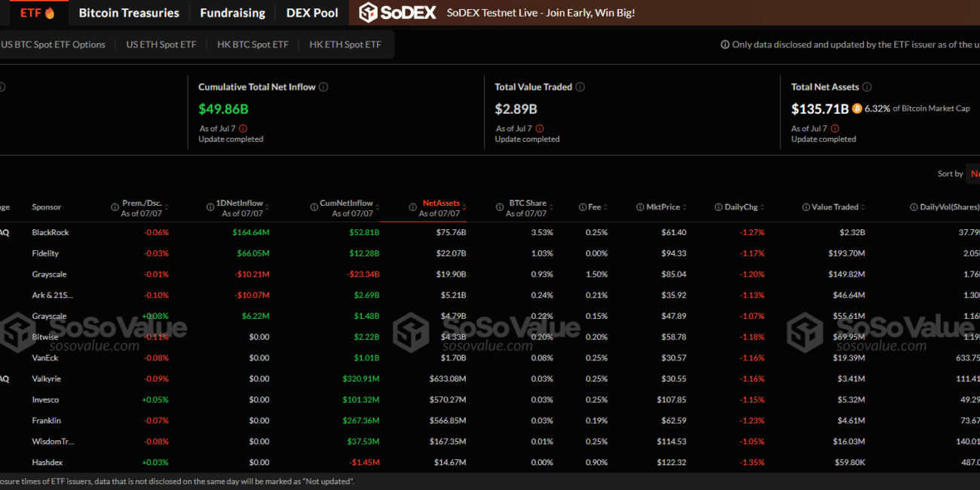Toggle NetAssets sort arrows
Image resolution: width=980 pixels, height=490 pixels.
(x=464, y=207)
